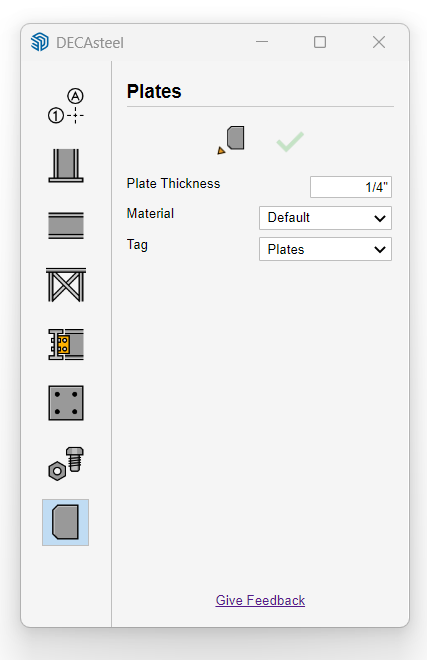The height and width of the screenshot is (660, 427).
Task: Click the green checkmark confirm icon
Action: [290, 141]
